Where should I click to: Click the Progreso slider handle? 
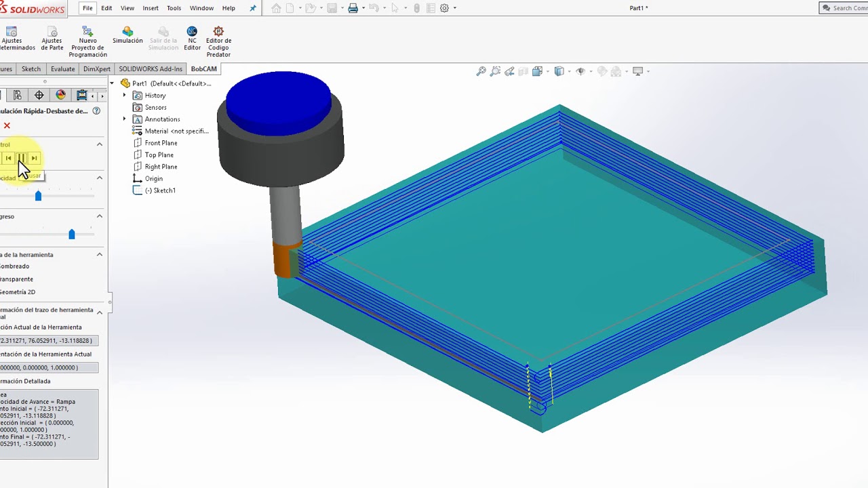pyautogui.click(x=72, y=234)
